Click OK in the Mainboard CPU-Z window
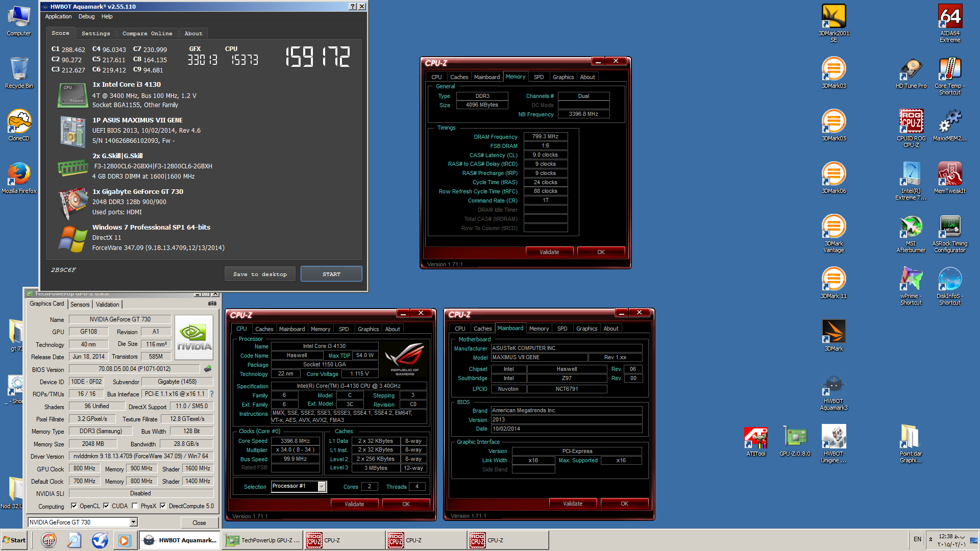 pyautogui.click(x=624, y=504)
